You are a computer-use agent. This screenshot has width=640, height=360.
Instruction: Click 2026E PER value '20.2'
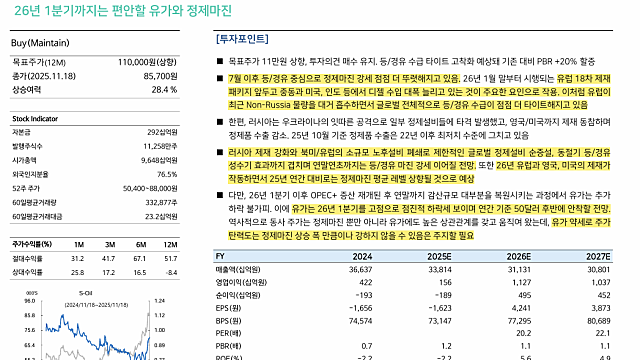tap(524, 333)
